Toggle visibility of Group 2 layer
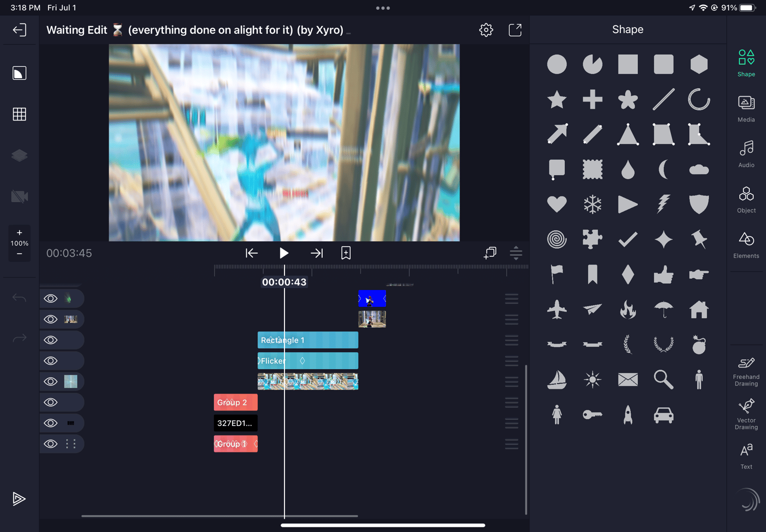This screenshot has height=532, width=766. click(51, 402)
